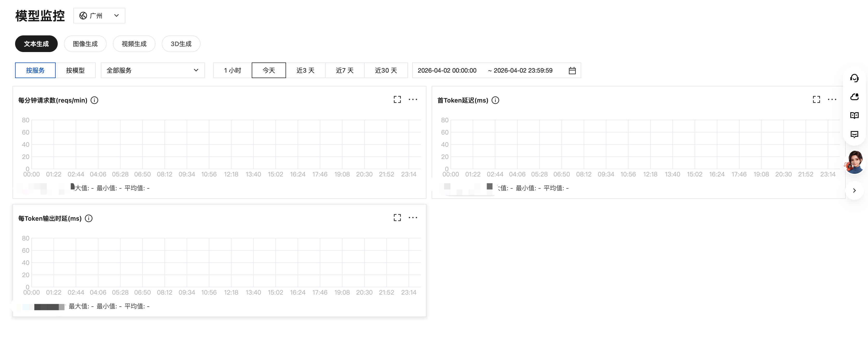Click the start datetime input field
868x343 pixels.
pyautogui.click(x=447, y=71)
